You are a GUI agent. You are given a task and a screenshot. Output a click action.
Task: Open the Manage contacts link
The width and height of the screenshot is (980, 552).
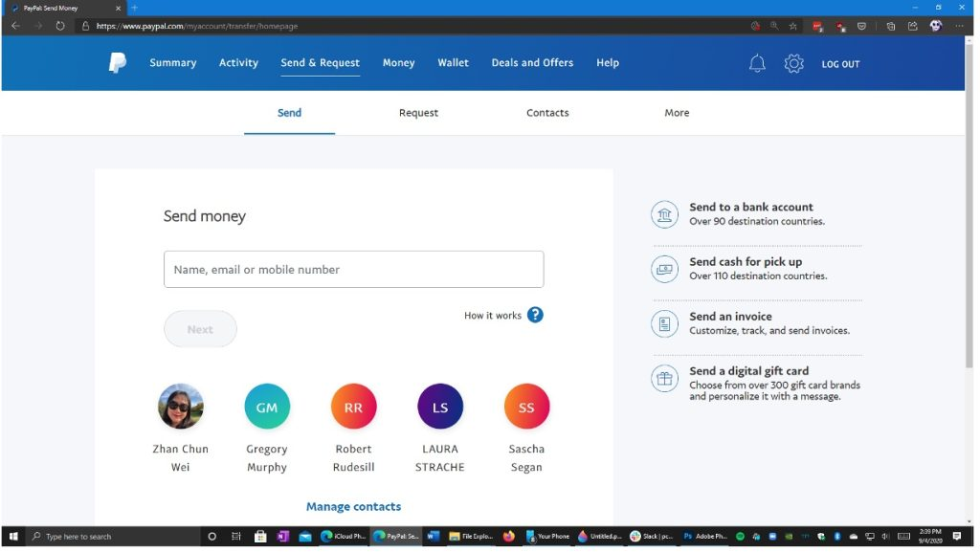click(354, 506)
